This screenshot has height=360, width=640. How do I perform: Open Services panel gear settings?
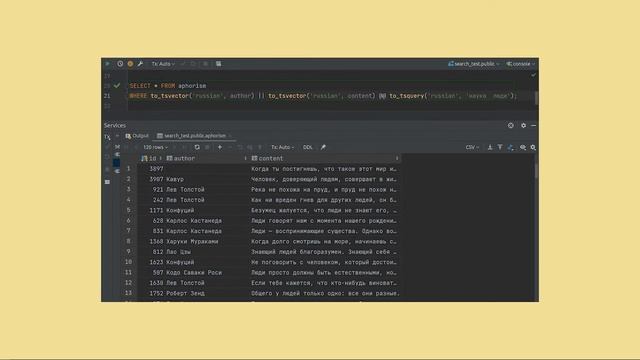click(523, 125)
